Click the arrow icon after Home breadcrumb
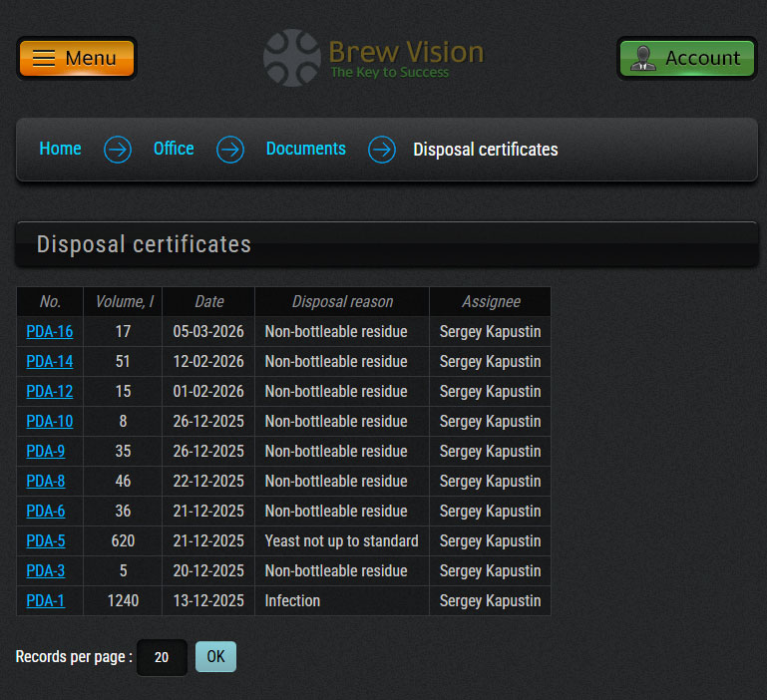Screen dimensions: 767x700 click(x=118, y=150)
